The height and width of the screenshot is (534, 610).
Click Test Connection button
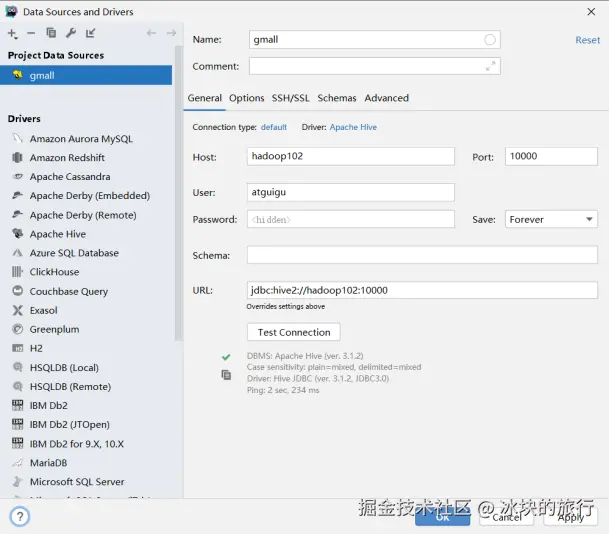(x=294, y=332)
